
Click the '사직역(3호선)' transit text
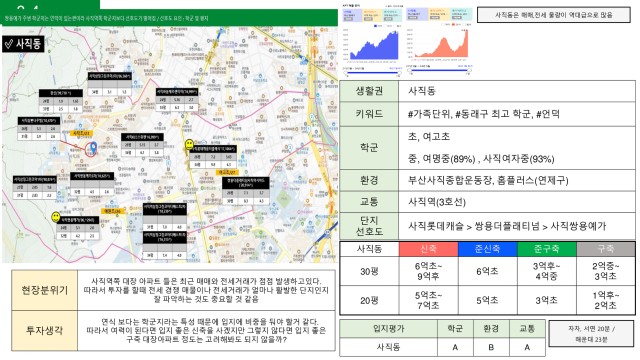[x=437, y=202]
